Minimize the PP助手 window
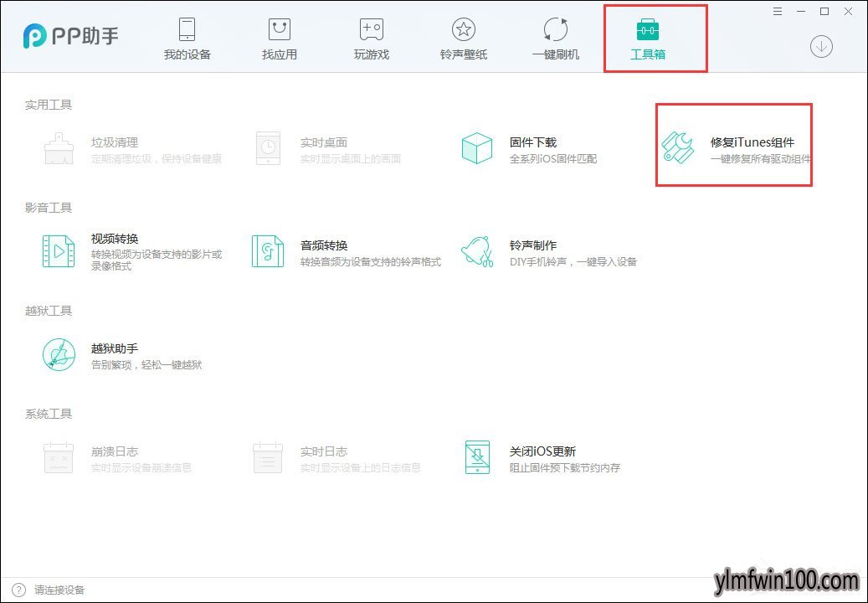This screenshot has width=868, height=603. point(801,11)
